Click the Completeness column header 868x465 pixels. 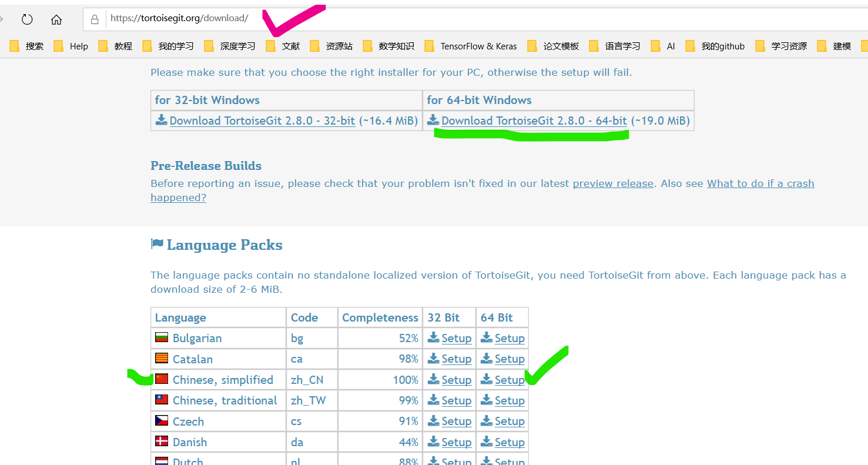[380, 317]
